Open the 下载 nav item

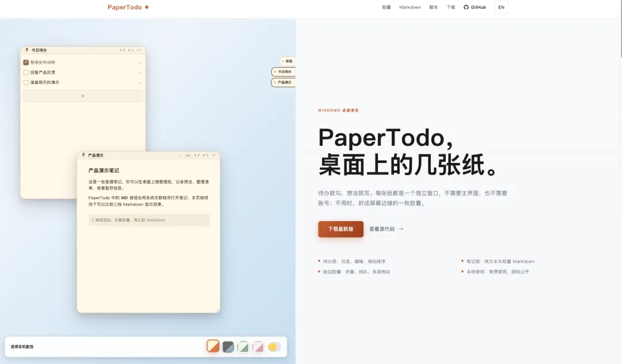[450, 7]
